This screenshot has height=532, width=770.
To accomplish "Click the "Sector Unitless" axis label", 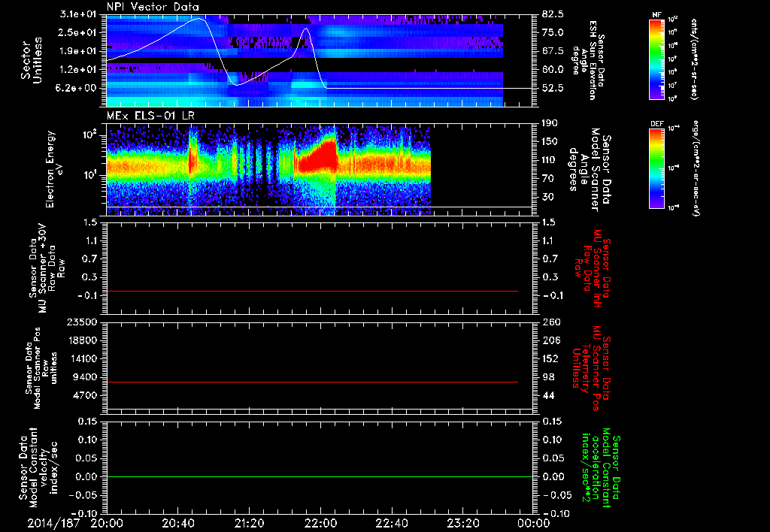I will click(x=32, y=61).
